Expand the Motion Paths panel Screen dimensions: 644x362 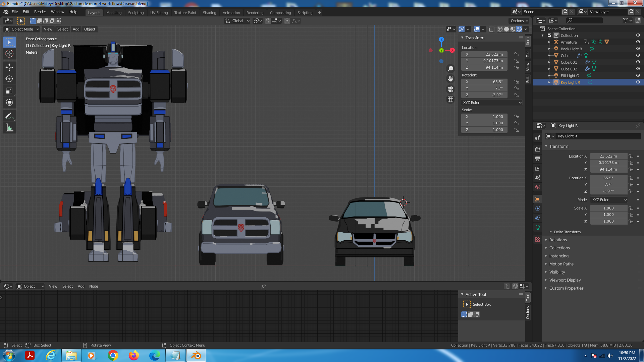pos(561,264)
